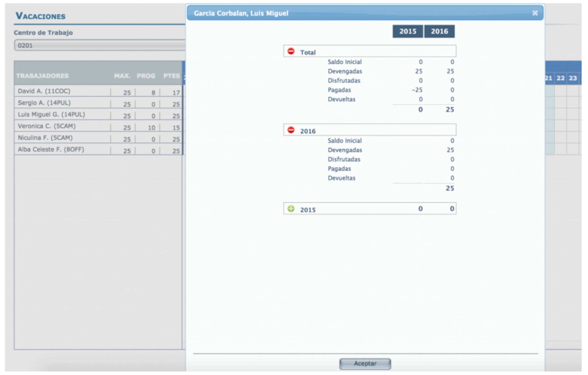Select worker David A. (11COC)
Screen dimensions: 588x375
44,91
